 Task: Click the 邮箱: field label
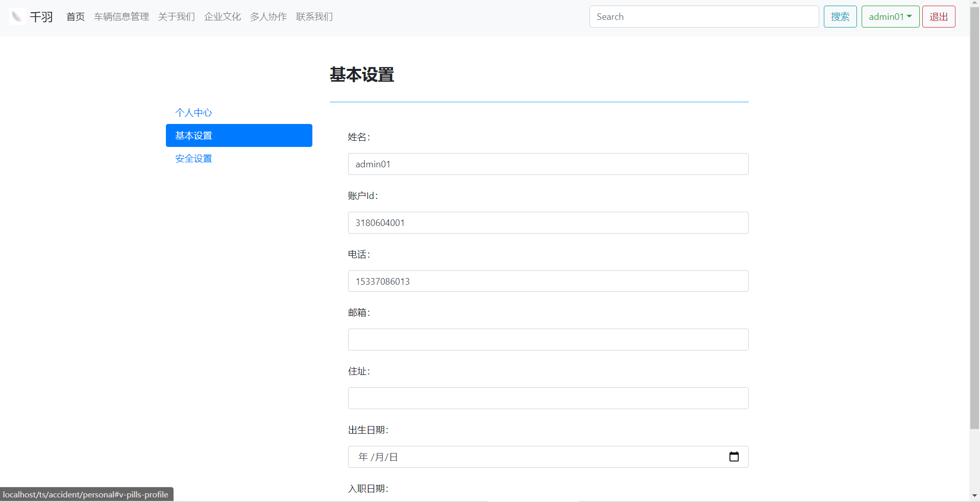359,312
